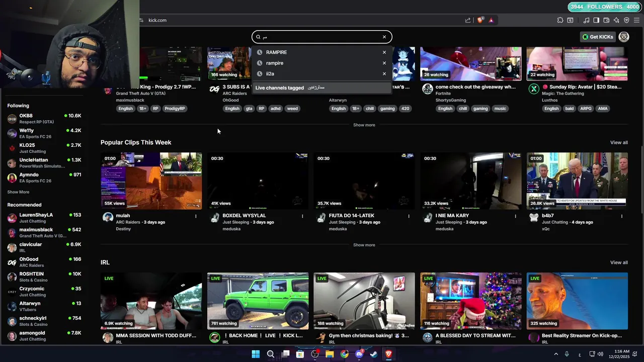This screenshot has width=644, height=362.
Task: Click the Get KICKs button
Action: (598, 37)
